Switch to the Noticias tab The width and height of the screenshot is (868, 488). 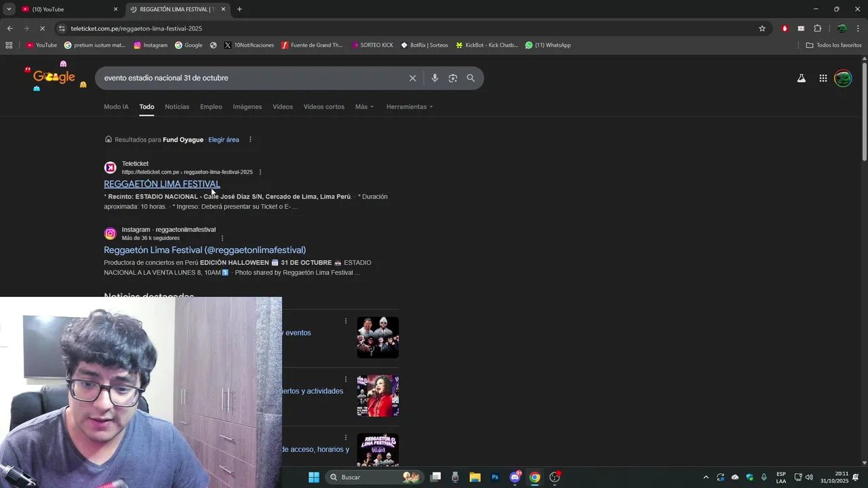(177, 106)
